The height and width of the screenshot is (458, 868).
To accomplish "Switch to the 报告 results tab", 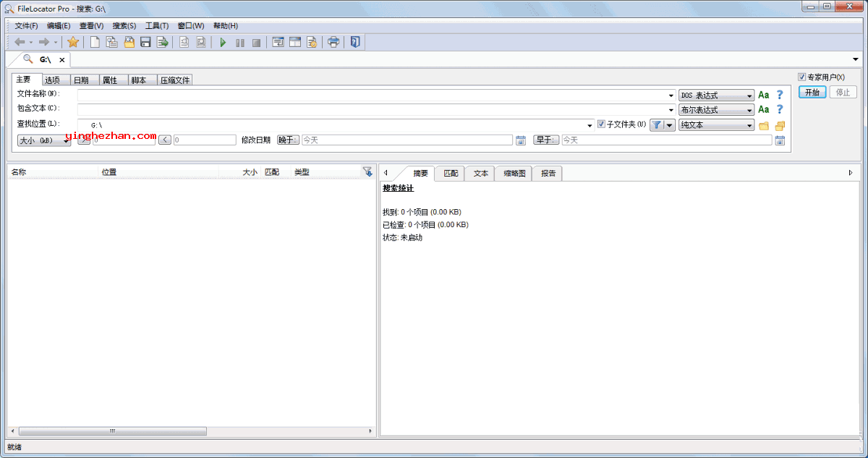I will pos(548,174).
